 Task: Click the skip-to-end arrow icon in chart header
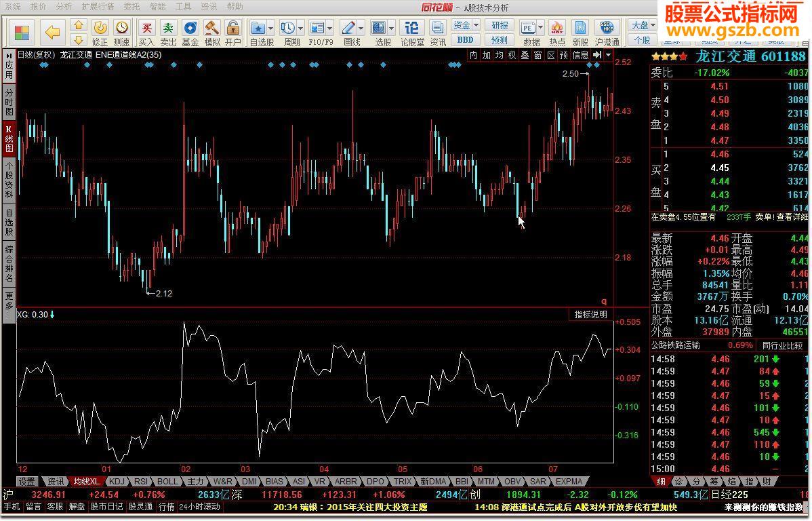597,55
